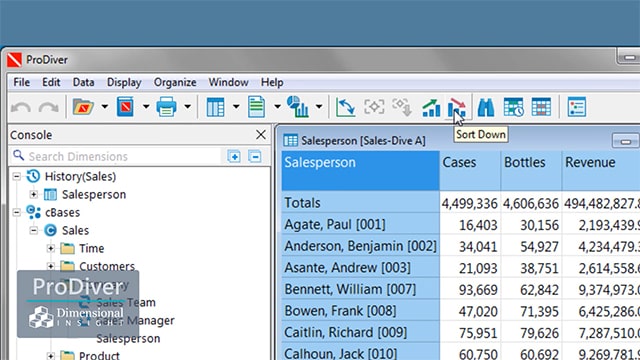This screenshot has height=360, width=640.
Task: Expand the Product folder node
Action: 51,356
